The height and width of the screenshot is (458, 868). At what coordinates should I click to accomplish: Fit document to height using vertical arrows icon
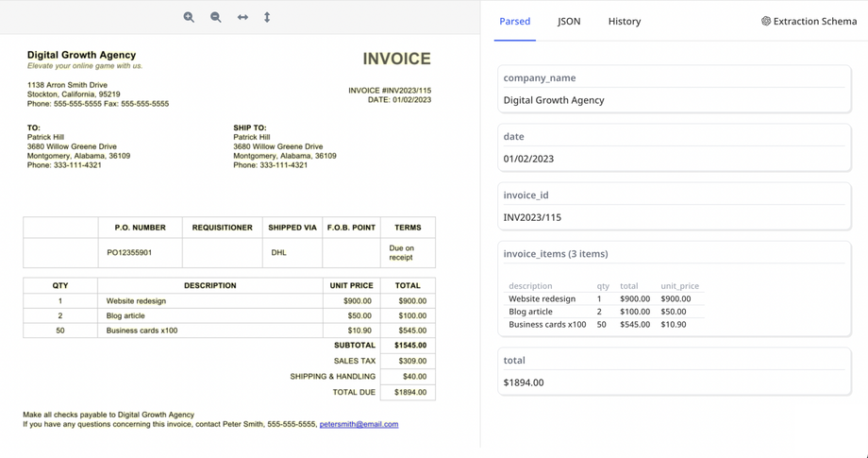[x=267, y=17]
